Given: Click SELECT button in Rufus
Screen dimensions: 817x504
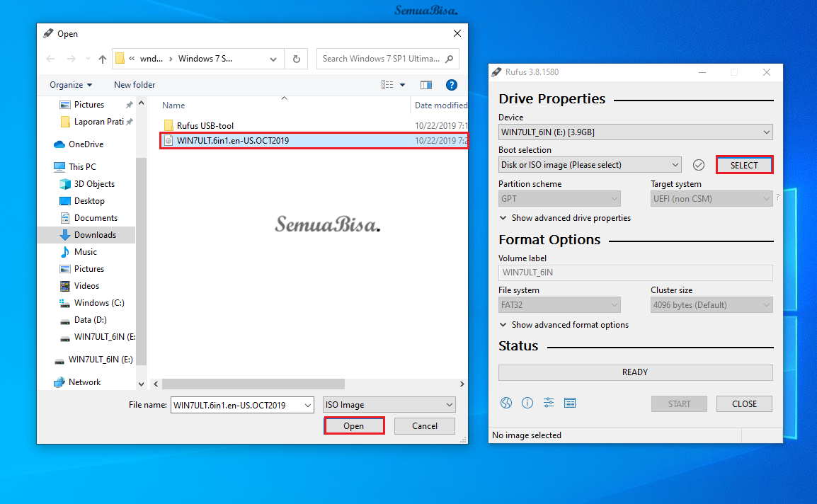Looking at the screenshot, I should click(x=744, y=165).
